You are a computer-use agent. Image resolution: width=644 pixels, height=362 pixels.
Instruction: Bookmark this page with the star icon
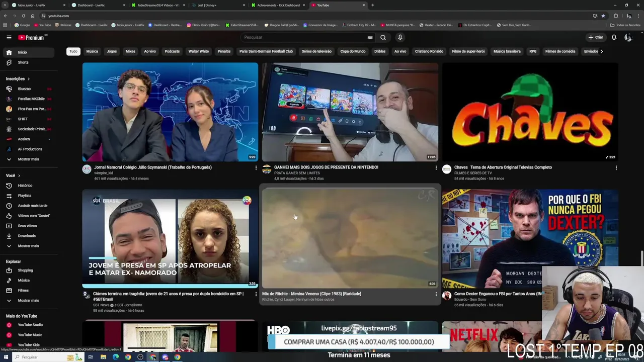click(x=603, y=16)
